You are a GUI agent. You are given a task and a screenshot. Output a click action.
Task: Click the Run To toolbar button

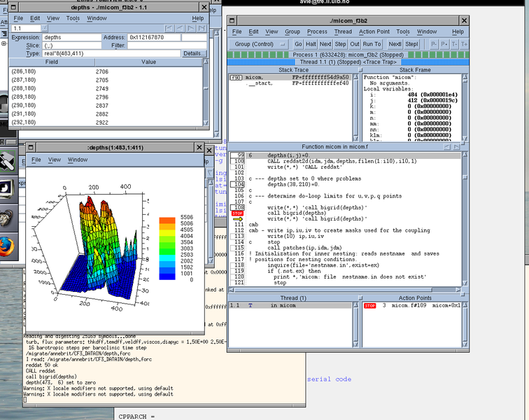[372, 43]
